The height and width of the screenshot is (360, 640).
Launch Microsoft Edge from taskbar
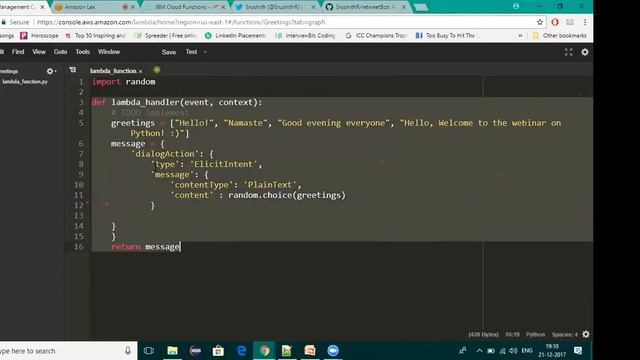241,351
